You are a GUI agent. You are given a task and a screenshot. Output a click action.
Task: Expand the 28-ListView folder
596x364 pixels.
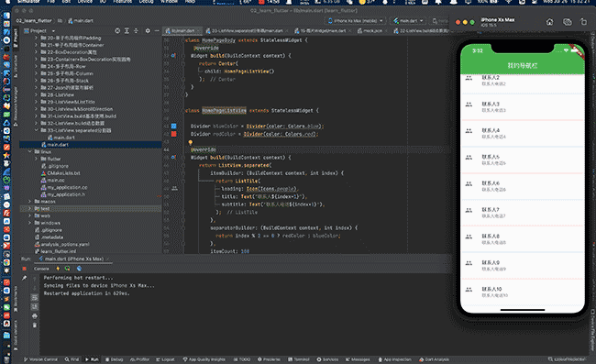pos(37,94)
